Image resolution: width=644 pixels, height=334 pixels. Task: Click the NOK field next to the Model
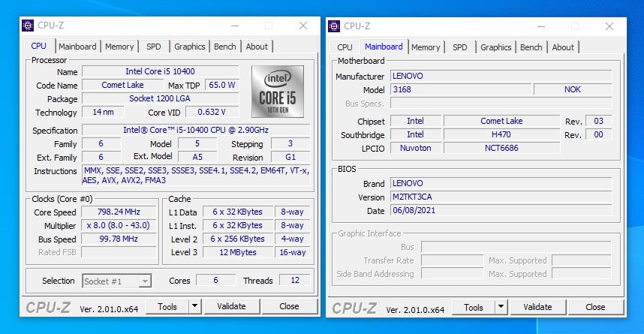pyautogui.click(x=573, y=89)
